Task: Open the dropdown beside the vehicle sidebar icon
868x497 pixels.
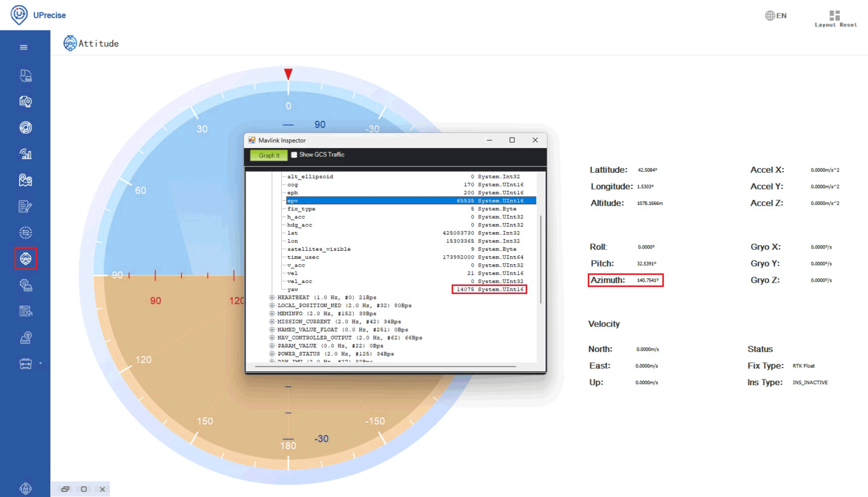Action: pos(42,363)
